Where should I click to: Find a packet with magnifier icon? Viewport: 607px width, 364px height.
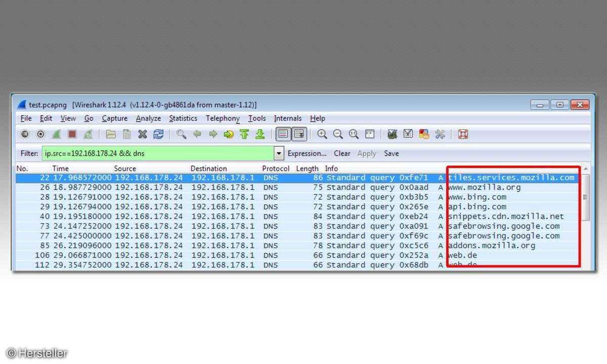[181, 134]
